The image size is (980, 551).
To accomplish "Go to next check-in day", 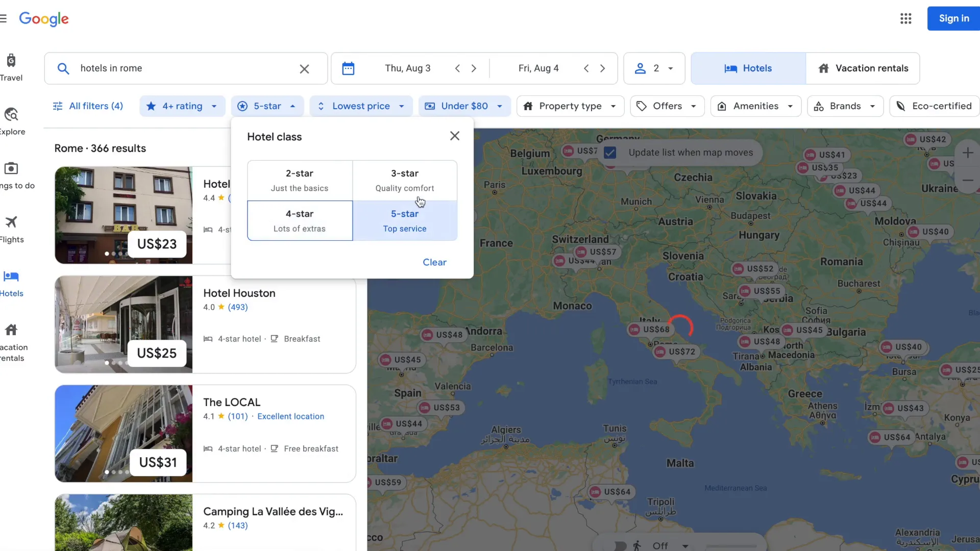I will [474, 68].
